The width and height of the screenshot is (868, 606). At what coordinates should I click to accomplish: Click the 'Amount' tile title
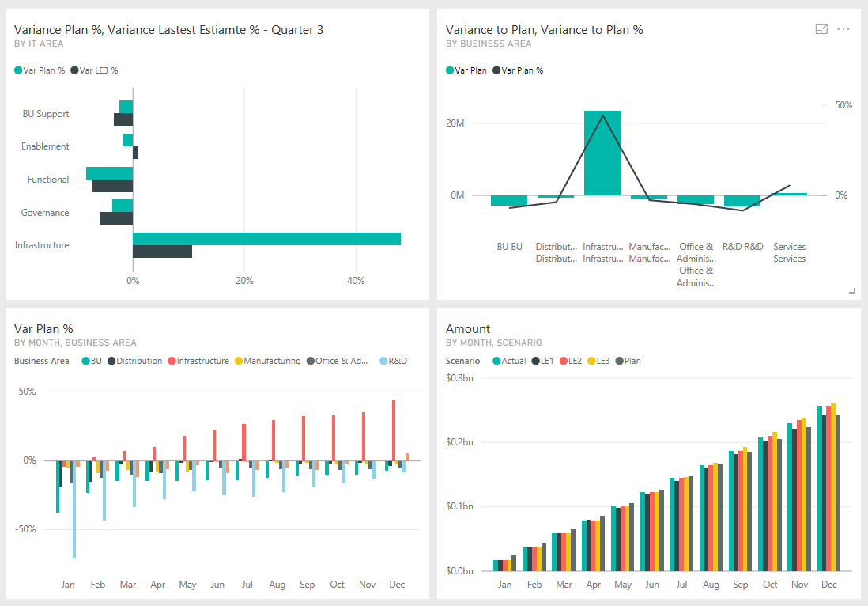[x=468, y=329]
